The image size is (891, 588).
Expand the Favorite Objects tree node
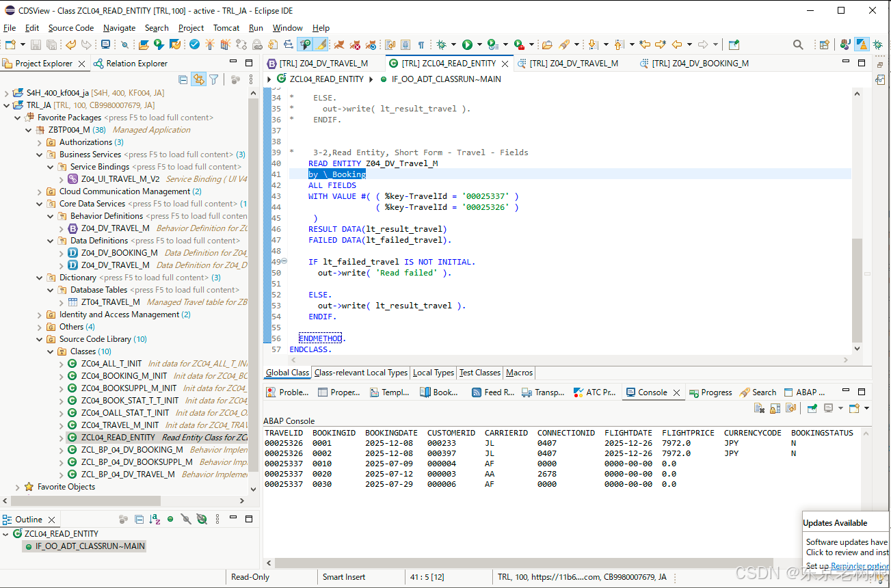(x=18, y=487)
